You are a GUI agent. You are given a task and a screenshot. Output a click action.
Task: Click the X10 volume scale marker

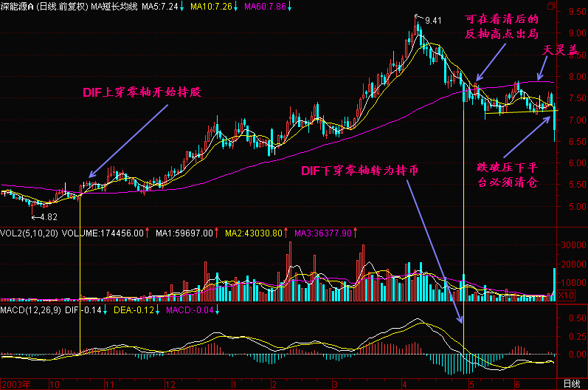[x=564, y=295]
